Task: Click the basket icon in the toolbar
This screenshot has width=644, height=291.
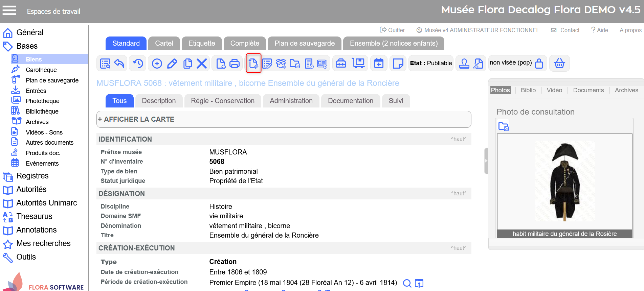Action: pyautogui.click(x=559, y=64)
